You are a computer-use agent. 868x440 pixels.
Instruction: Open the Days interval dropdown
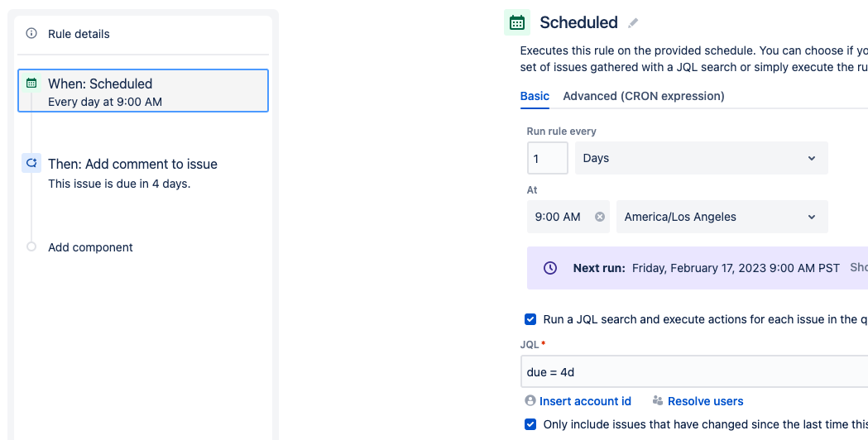[702, 158]
